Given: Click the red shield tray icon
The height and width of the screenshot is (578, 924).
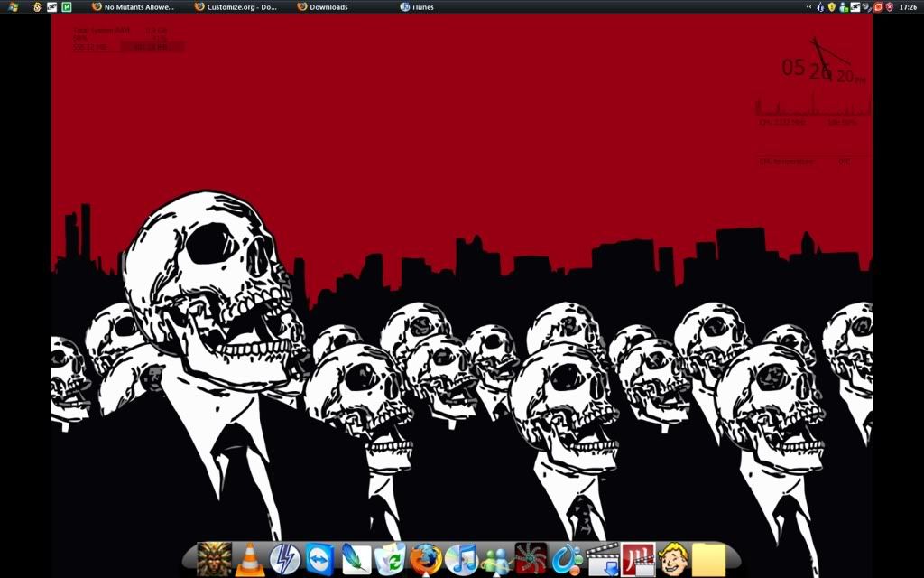Looking at the screenshot, I should point(889,7).
